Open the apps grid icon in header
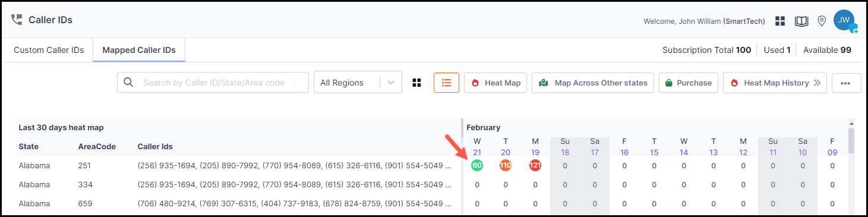 coord(780,21)
